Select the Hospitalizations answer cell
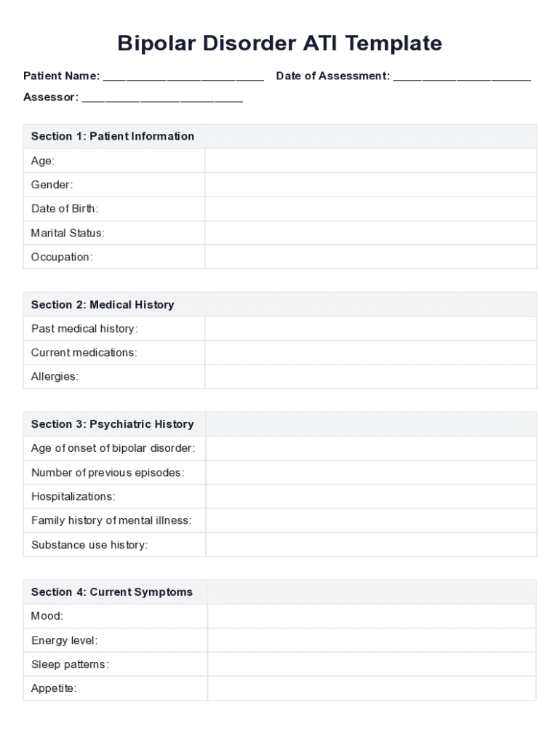Image resolution: width=560 pixels, height=745 pixels. pyautogui.click(x=372, y=497)
